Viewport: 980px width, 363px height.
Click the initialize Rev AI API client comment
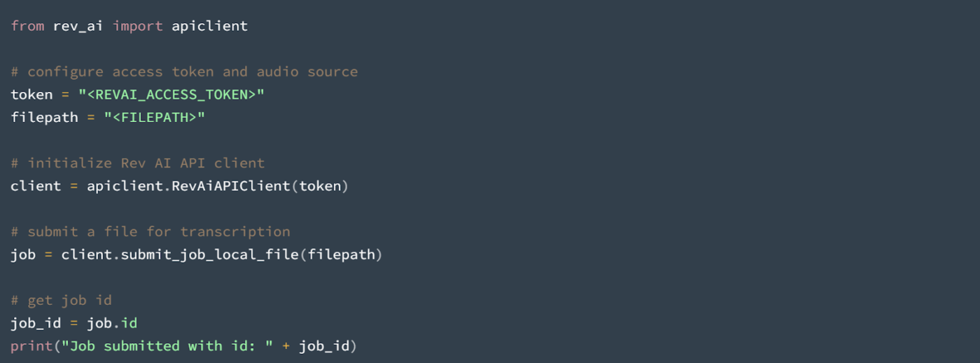pyautogui.click(x=138, y=163)
